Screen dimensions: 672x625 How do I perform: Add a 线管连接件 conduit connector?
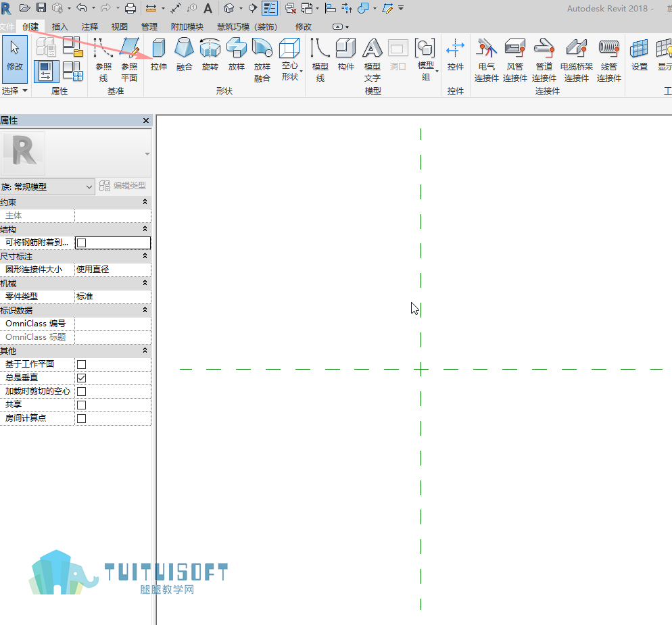(609, 59)
